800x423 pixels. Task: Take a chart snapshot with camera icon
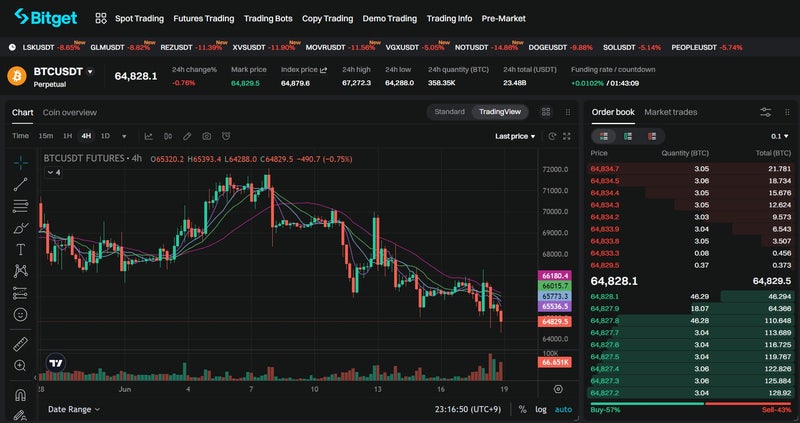point(207,136)
